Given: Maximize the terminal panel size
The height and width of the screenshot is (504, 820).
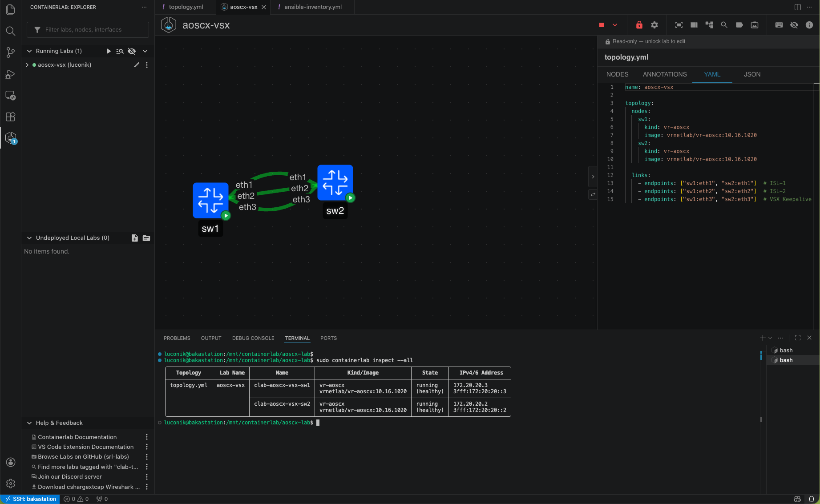Looking at the screenshot, I should pyautogui.click(x=798, y=338).
